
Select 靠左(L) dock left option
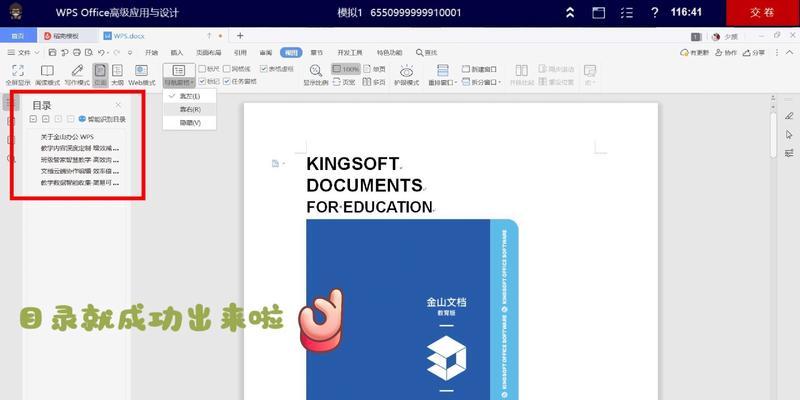190,96
